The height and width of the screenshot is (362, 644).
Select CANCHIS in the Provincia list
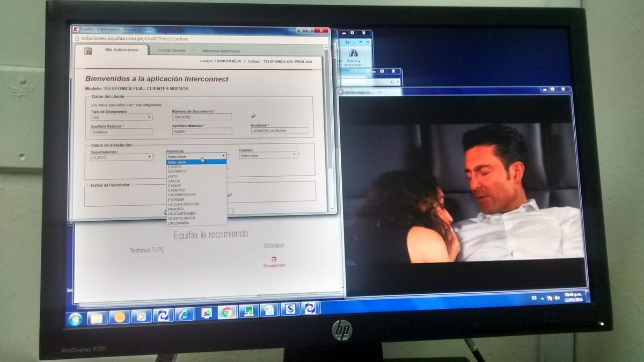coord(196,190)
